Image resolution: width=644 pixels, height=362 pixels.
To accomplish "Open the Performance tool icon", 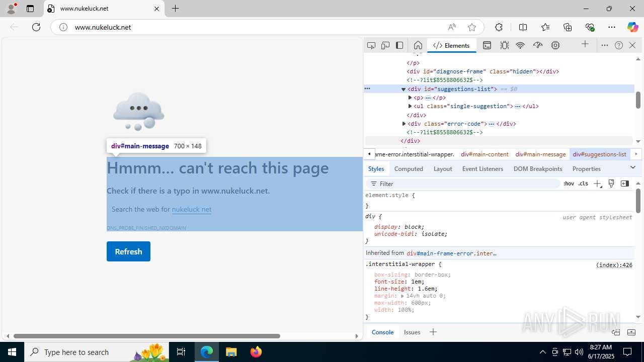I will click(x=538, y=45).
